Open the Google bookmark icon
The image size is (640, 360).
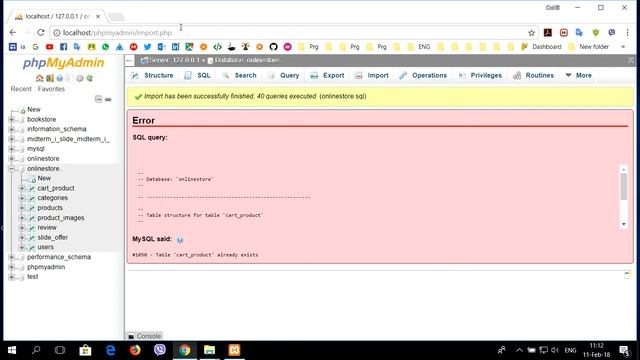(36, 47)
